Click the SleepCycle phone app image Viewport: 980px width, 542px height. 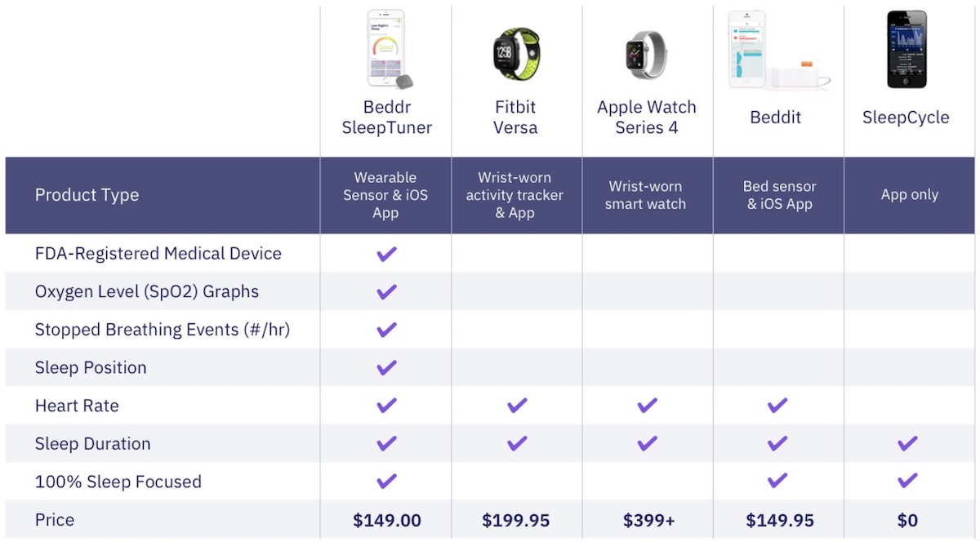[906, 50]
